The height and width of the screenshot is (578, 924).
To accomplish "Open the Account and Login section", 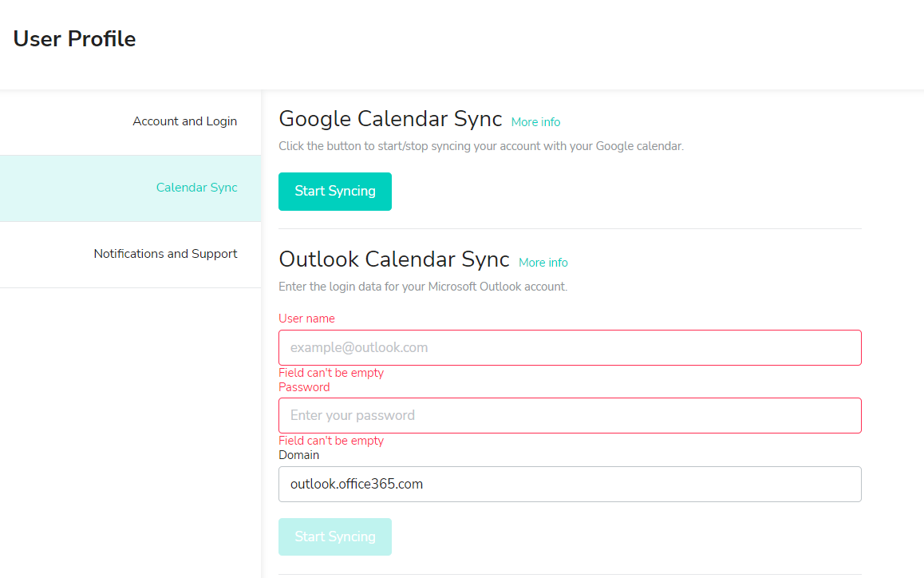I will pyautogui.click(x=130, y=122).
